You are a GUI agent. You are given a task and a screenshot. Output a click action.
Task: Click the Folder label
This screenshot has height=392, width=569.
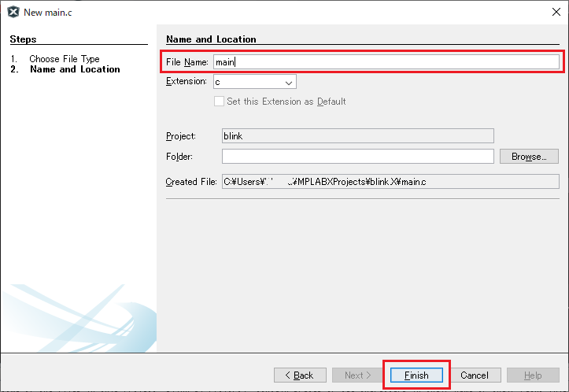pyautogui.click(x=179, y=157)
